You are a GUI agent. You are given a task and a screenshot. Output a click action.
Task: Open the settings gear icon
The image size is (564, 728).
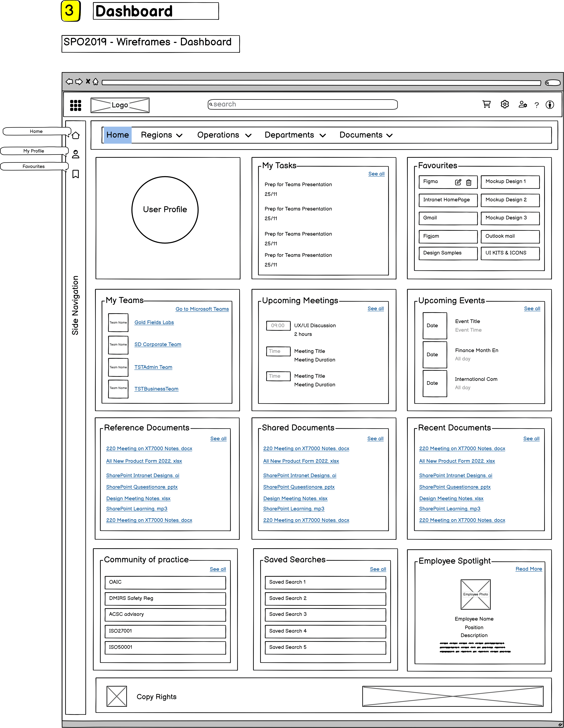pyautogui.click(x=505, y=104)
